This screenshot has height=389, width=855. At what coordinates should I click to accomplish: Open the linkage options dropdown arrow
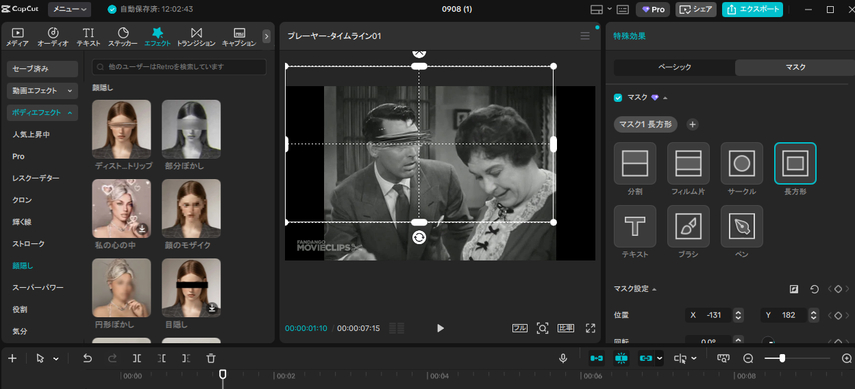coord(660,358)
